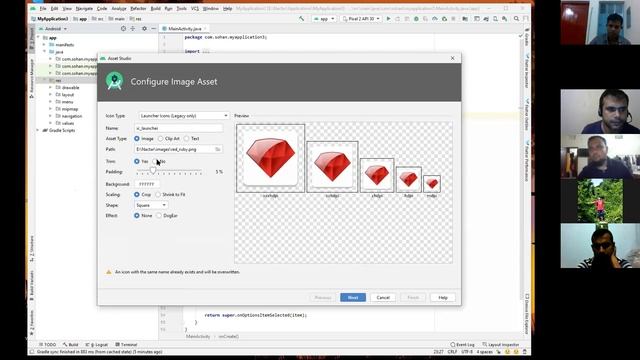Open the Shape dropdown showing Square
This screenshot has width=640, height=360.
(x=151, y=205)
